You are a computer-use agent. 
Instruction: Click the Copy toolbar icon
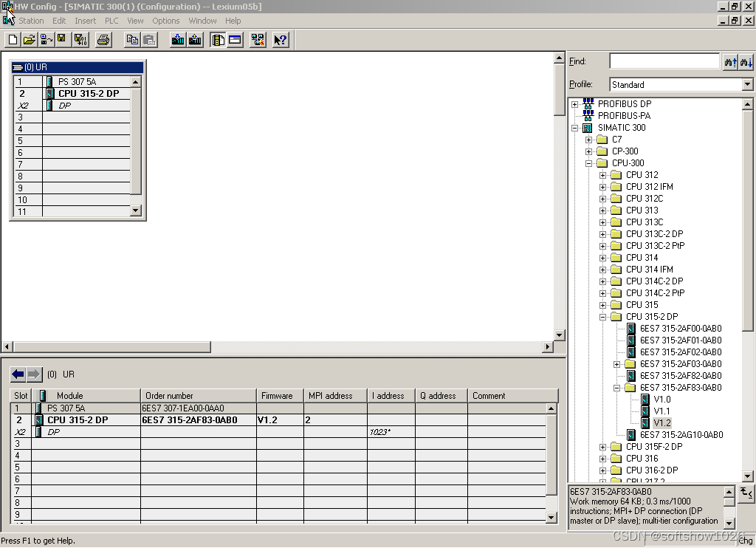131,40
